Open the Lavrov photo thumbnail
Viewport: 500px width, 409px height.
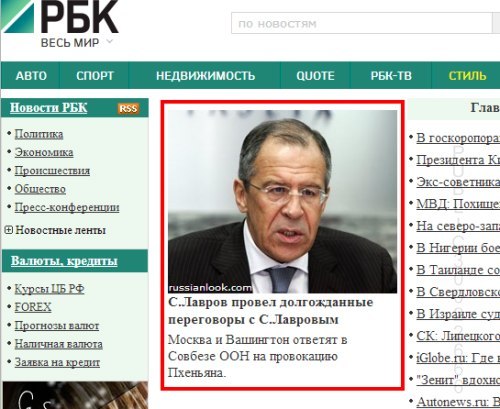point(282,201)
